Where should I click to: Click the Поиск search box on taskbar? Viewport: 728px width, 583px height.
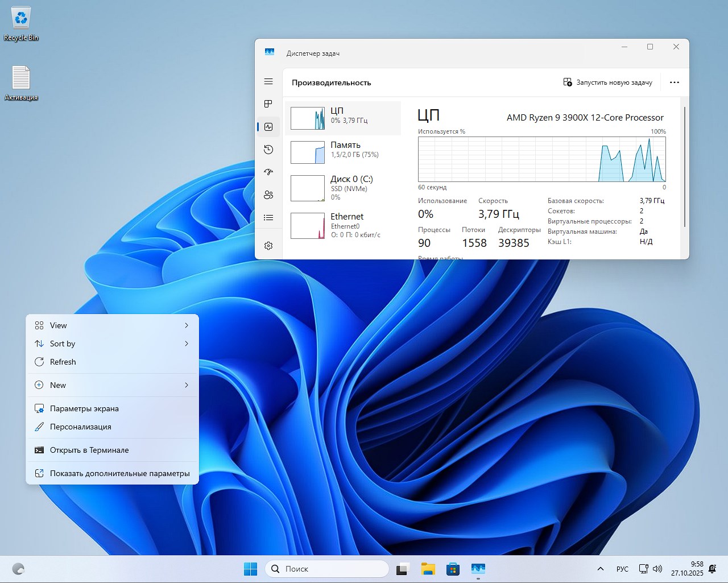pyautogui.click(x=327, y=568)
